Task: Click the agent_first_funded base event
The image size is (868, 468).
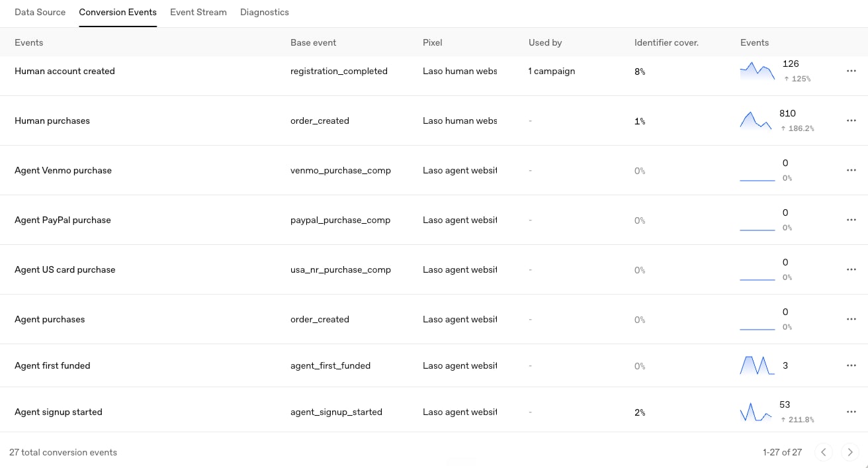Action: pyautogui.click(x=330, y=365)
